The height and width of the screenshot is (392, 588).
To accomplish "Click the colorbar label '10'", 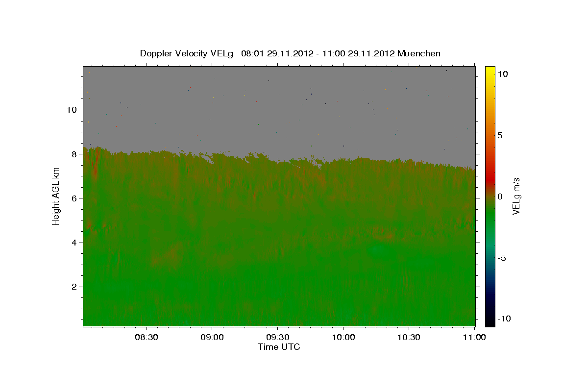I will click(x=503, y=74).
